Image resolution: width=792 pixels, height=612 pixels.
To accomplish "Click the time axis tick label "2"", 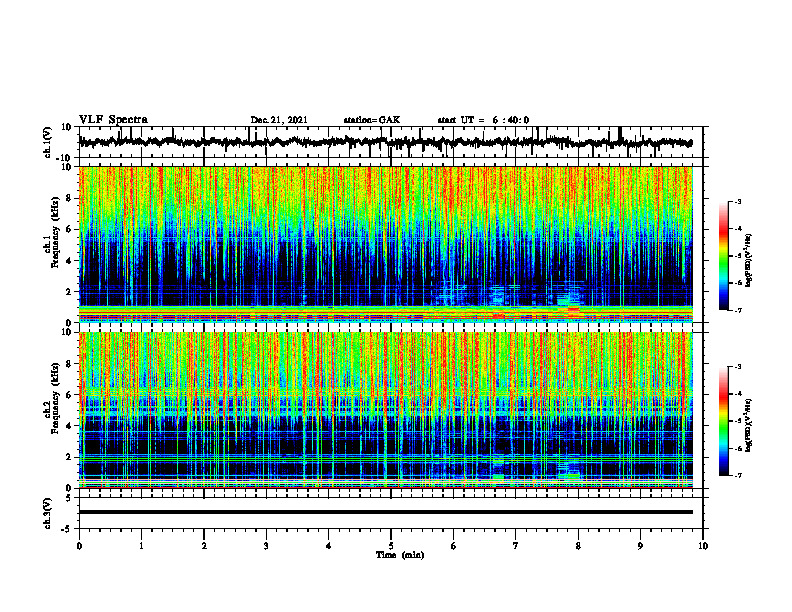I will [204, 546].
